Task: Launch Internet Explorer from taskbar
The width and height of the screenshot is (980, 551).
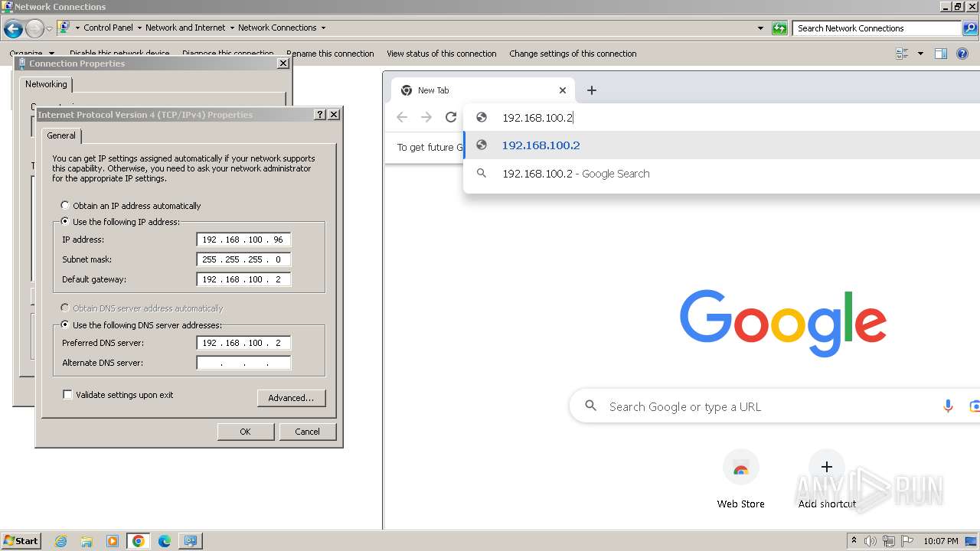Action: [x=61, y=541]
